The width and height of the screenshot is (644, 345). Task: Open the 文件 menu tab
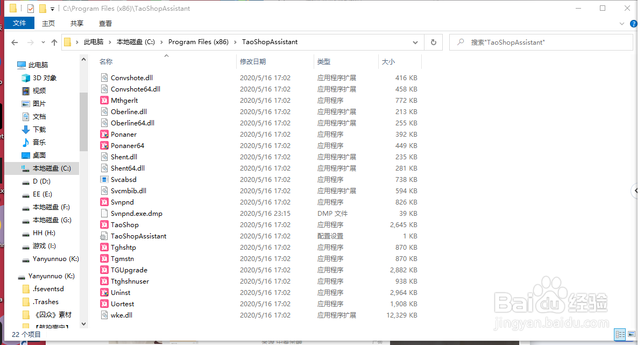19,23
